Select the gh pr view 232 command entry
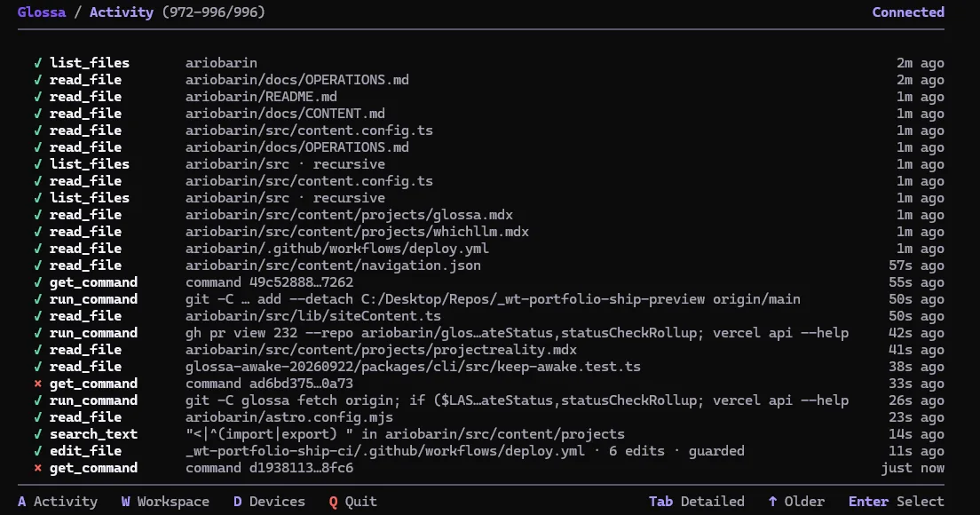 [489, 333]
